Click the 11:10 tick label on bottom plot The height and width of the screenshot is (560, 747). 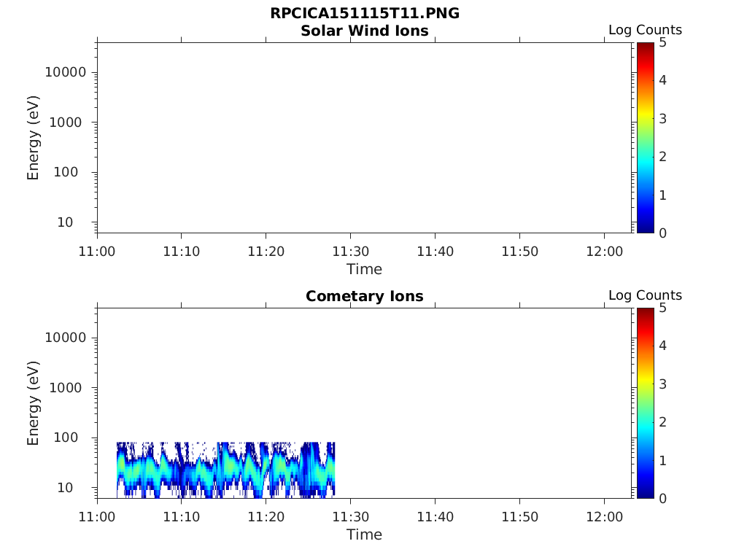182,517
